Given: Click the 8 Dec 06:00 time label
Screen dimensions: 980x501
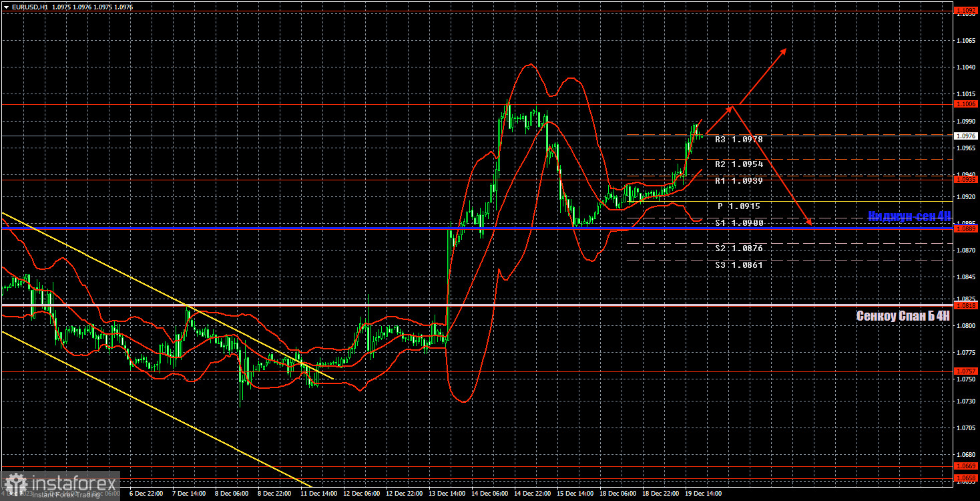Looking at the screenshot, I should point(231,494).
